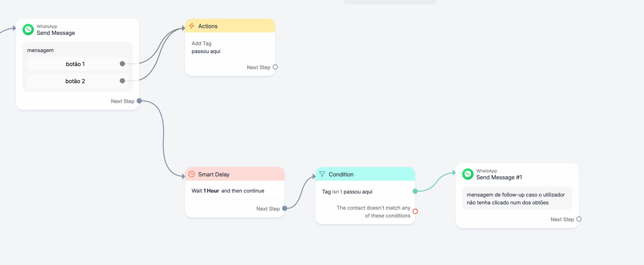Image resolution: width=644 pixels, height=265 pixels.
Task: Click the botão 2 output connector dot
Action: (122, 81)
